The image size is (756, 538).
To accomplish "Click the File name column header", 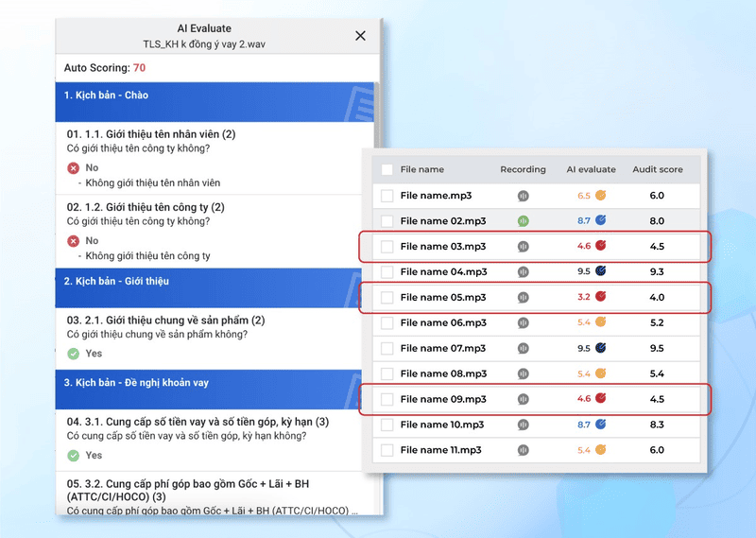I will (x=421, y=170).
